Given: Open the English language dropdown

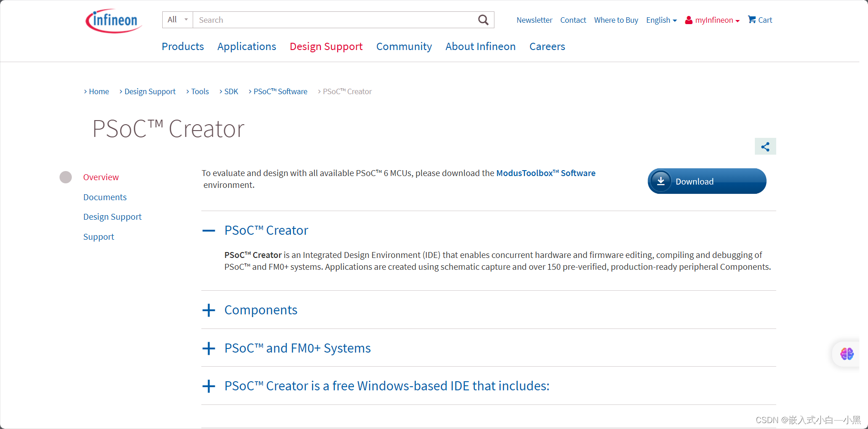Looking at the screenshot, I should [661, 20].
